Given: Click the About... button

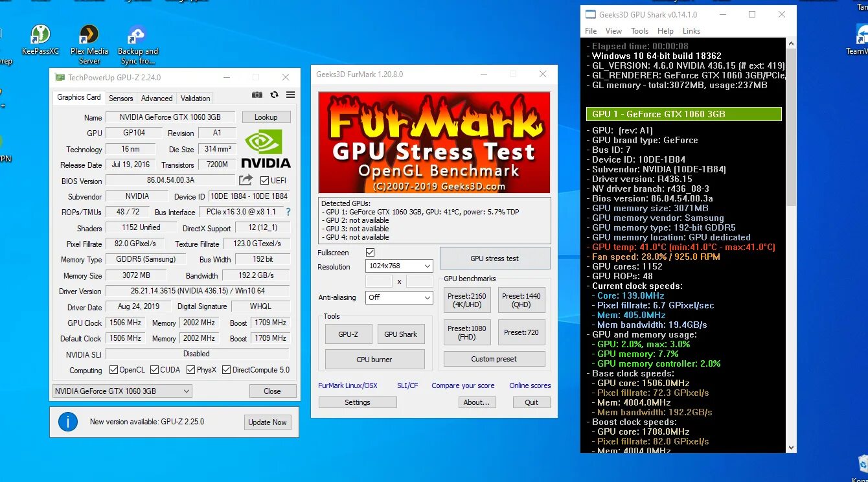Looking at the screenshot, I should pyautogui.click(x=477, y=402).
